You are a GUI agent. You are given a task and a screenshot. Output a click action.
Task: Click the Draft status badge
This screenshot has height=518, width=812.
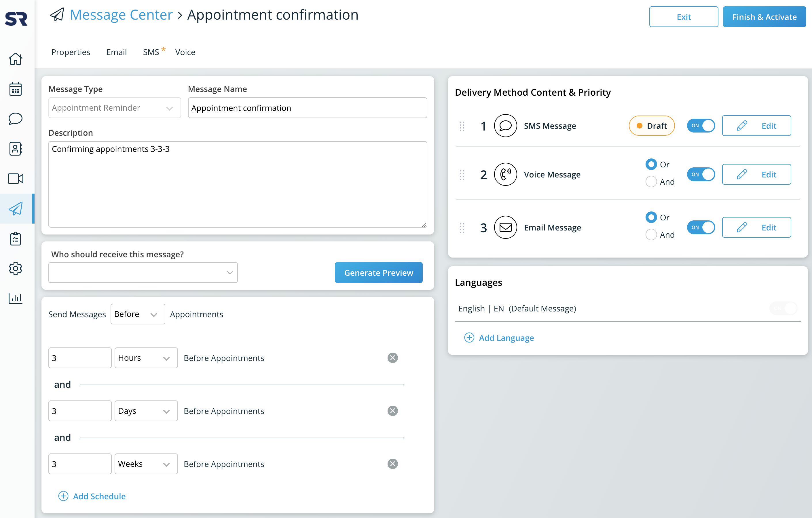pyautogui.click(x=652, y=126)
